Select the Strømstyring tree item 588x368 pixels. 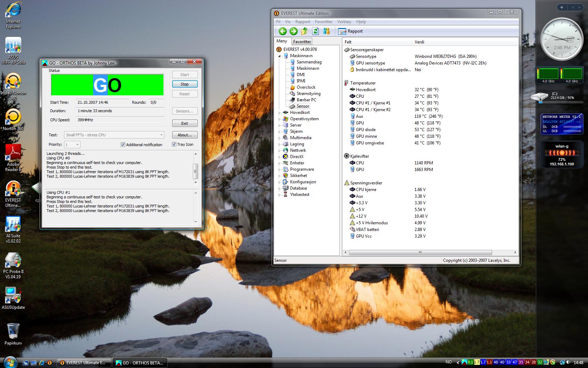coord(308,94)
